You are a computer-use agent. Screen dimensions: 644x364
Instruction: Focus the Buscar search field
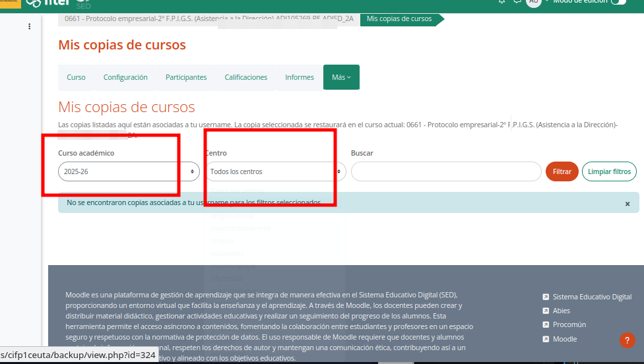(x=446, y=171)
